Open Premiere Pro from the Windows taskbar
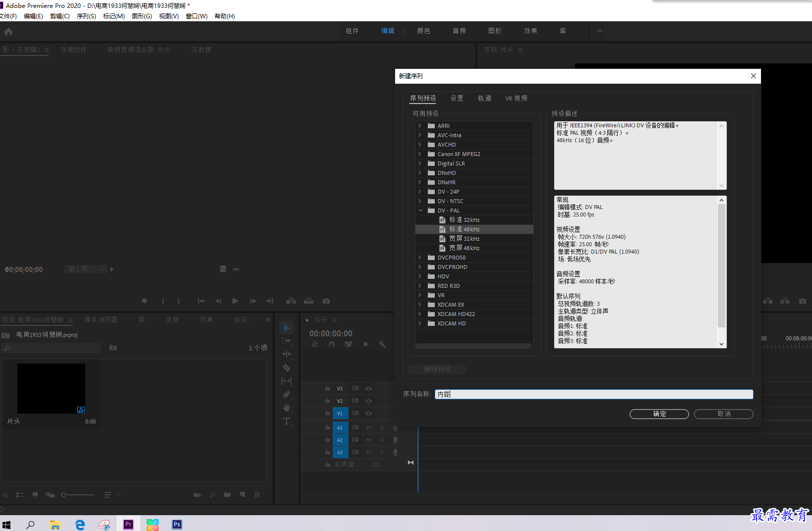This screenshot has height=531, width=812. (x=128, y=524)
